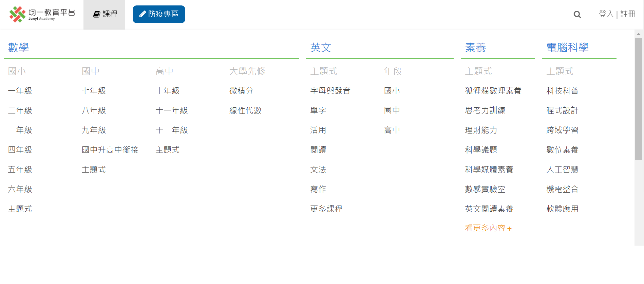Select 三年級 under 國小
The width and height of the screenshot is (644, 284).
pos(20,130)
